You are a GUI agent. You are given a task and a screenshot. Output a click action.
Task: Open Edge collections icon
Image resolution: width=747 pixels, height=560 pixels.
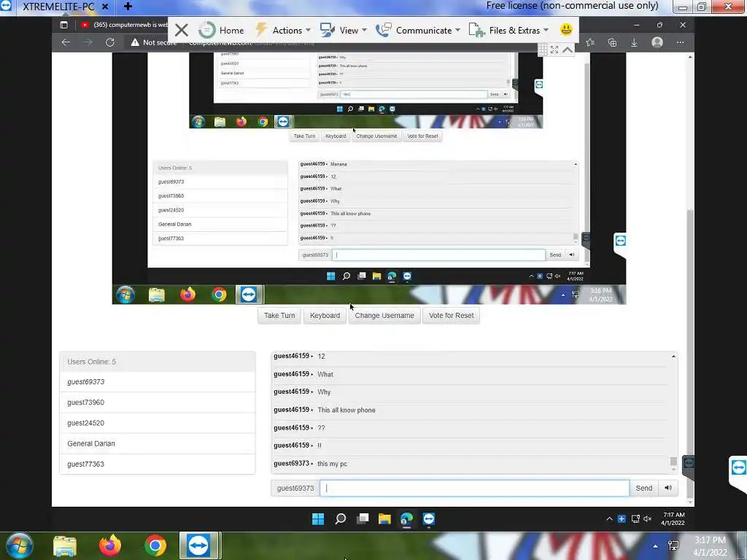612,42
